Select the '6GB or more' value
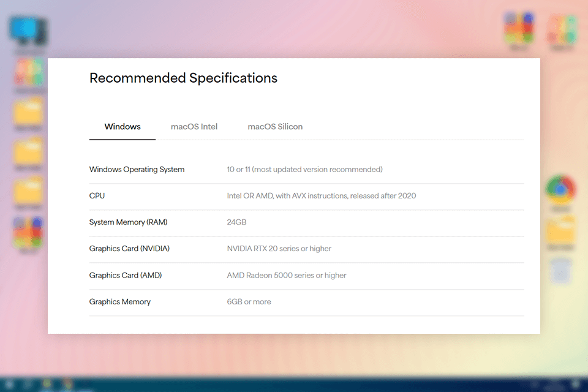This screenshot has height=392, width=588. (249, 301)
